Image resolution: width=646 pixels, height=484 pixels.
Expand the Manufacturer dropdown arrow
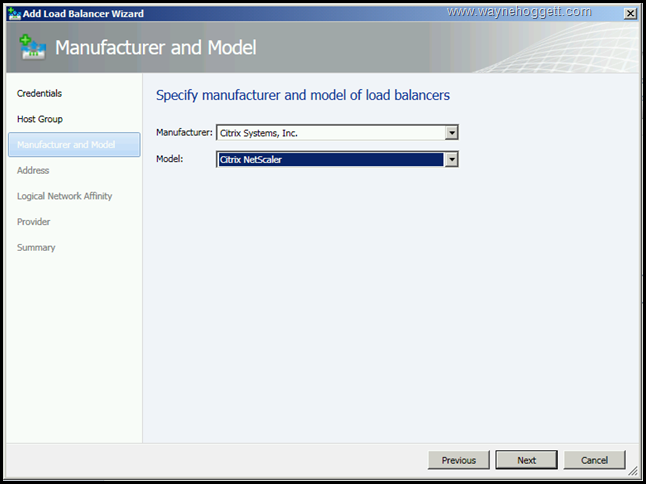click(x=452, y=132)
